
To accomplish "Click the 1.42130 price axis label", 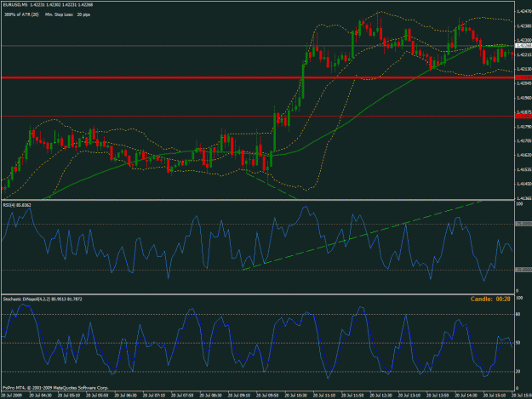I will pos(524,69).
